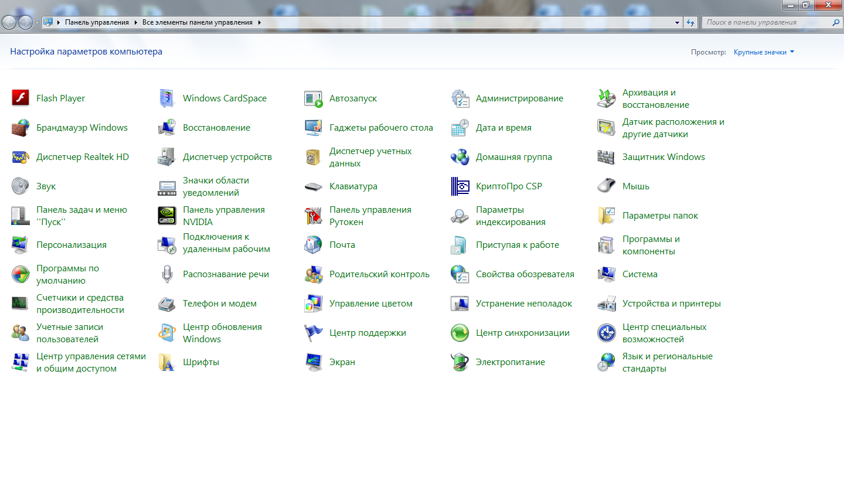Open the Центр обновления Windows link

pos(222,333)
